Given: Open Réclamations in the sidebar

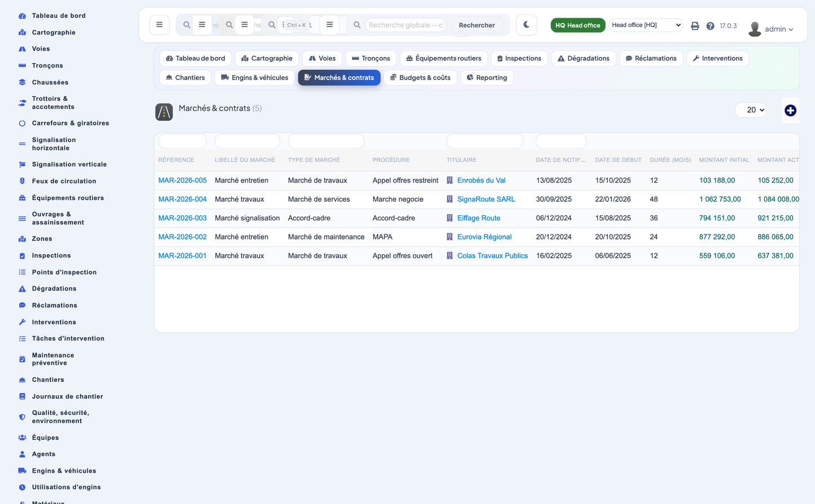Looking at the screenshot, I should [x=55, y=306].
